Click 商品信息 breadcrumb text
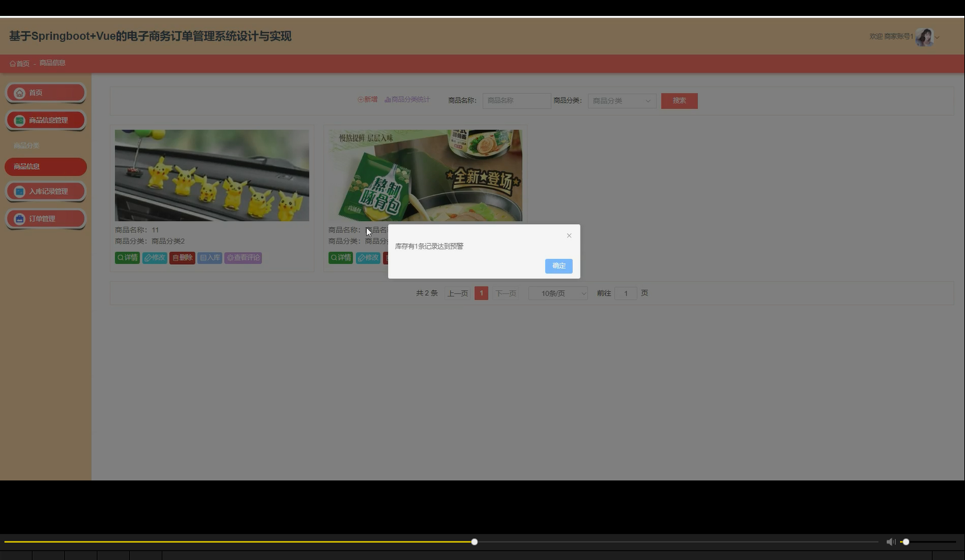 [x=52, y=63]
